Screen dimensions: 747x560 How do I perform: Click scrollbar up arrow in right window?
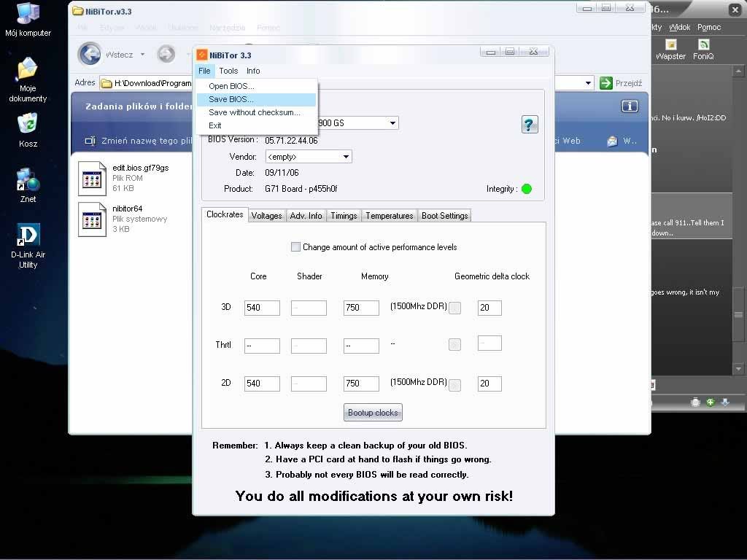[738, 71]
